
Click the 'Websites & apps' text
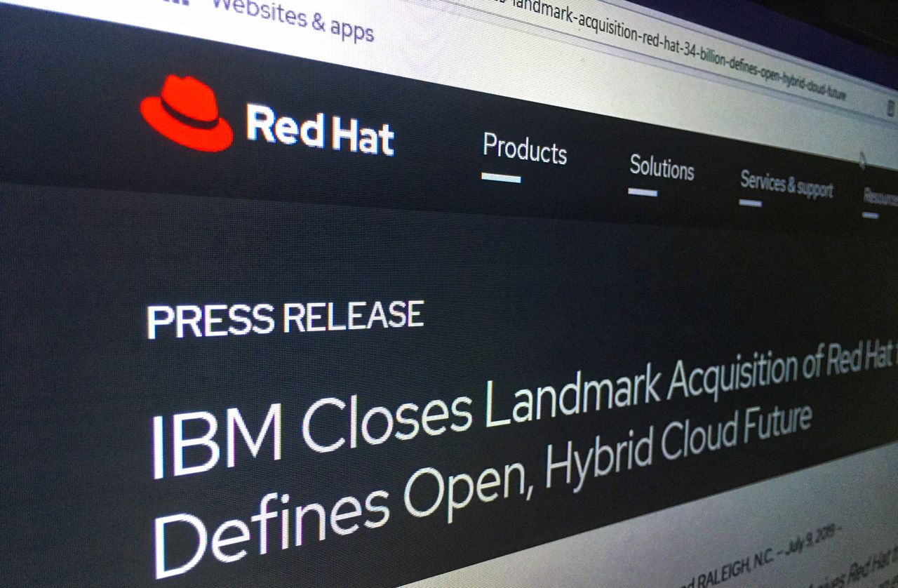coord(293,19)
